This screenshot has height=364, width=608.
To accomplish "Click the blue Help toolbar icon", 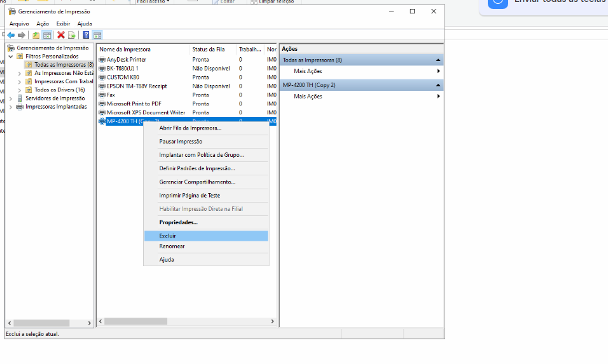I will 86,35.
